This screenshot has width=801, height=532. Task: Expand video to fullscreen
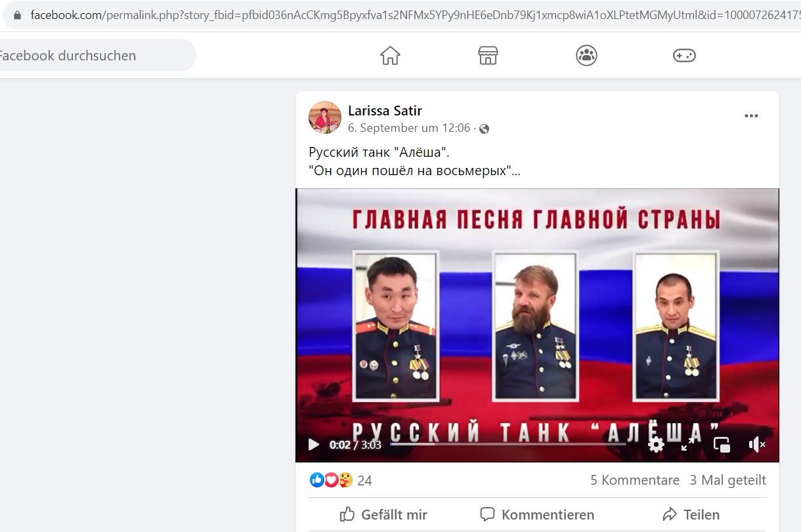[688, 445]
